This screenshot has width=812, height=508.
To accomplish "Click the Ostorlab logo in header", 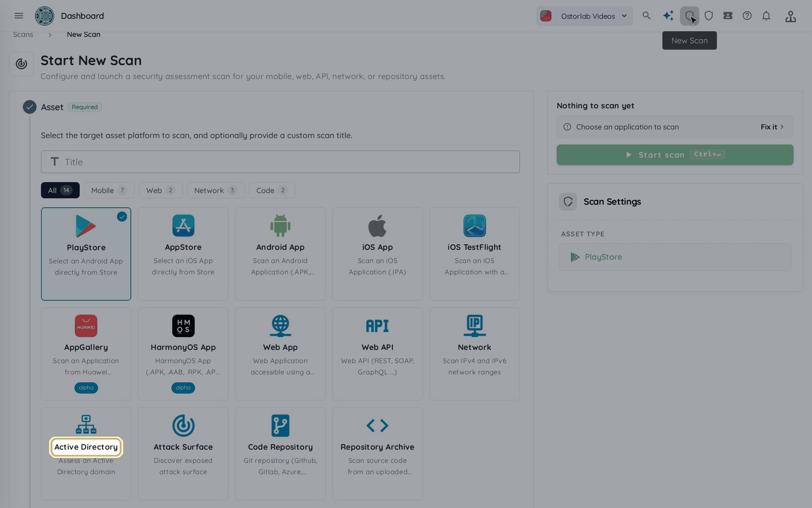I will pos(44,16).
